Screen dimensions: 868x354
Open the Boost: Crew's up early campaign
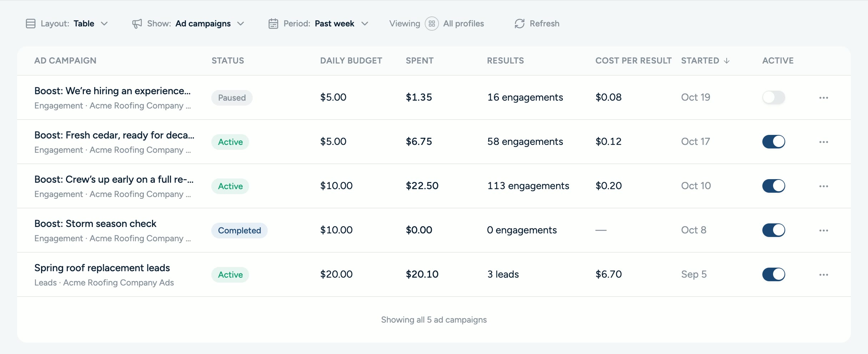click(x=114, y=179)
